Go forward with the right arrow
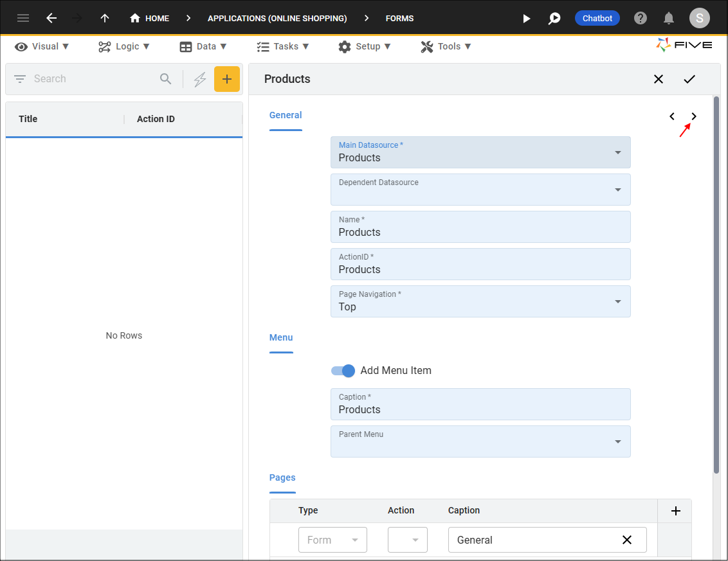The width and height of the screenshot is (728, 561). pos(77,18)
